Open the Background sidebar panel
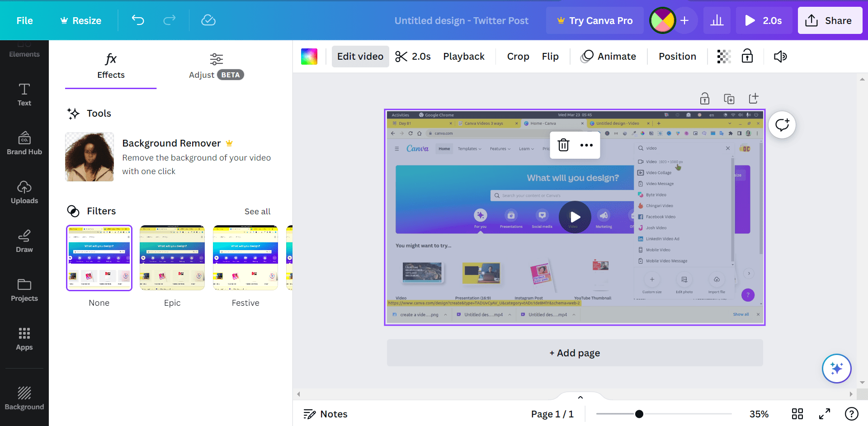 [24, 398]
